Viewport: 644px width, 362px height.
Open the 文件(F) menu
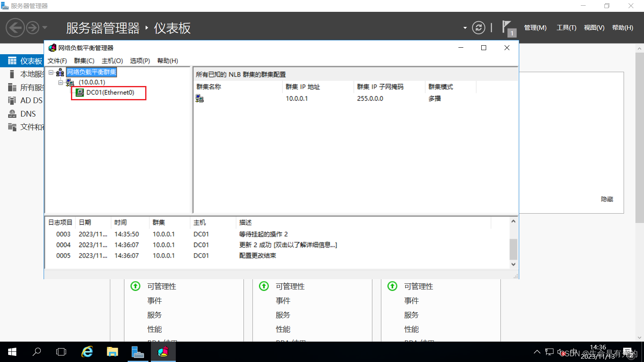click(x=57, y=61)
